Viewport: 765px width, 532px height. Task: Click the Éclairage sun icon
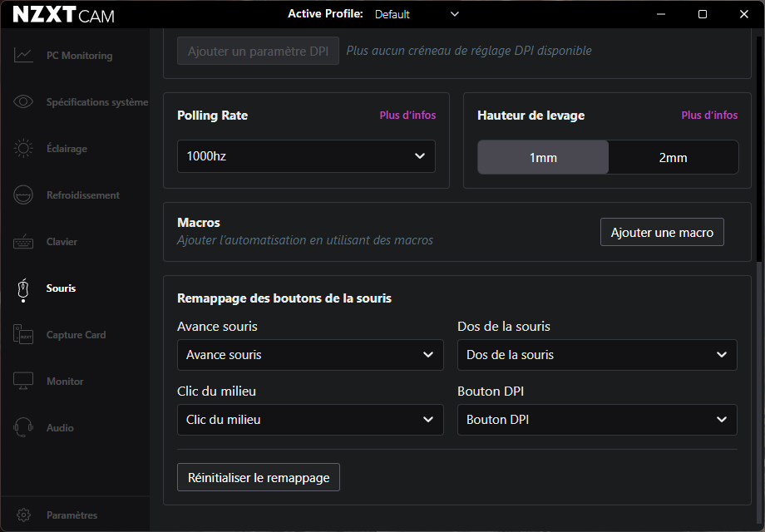click(x=23, y=149)
